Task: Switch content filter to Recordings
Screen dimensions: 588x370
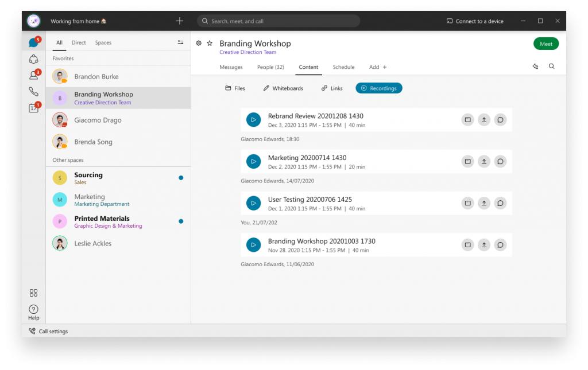Action: coord(379,88)
